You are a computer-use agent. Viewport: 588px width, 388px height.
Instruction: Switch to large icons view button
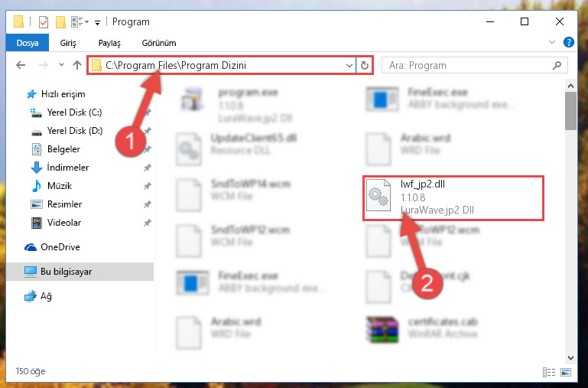point(566,372)
